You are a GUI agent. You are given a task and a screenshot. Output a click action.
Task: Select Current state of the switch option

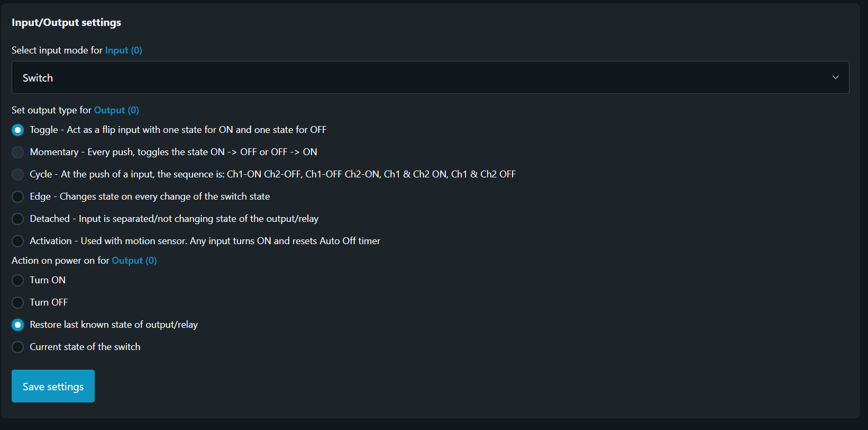pyautogui.click(x=18, y=347)
